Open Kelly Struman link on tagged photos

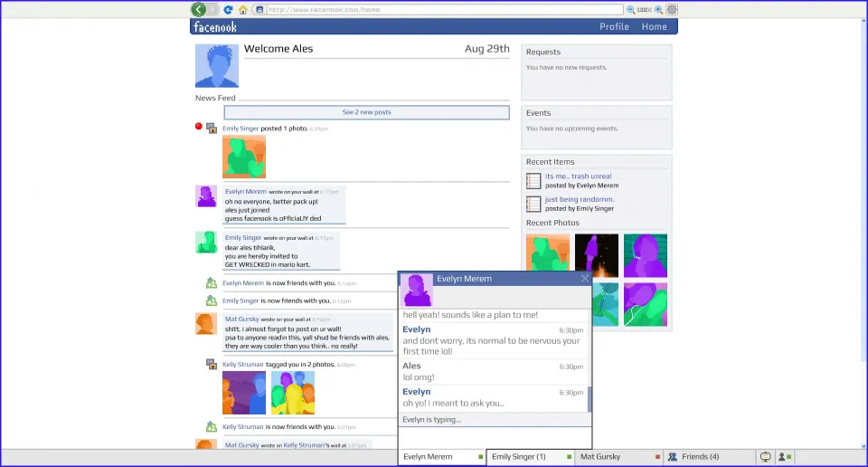[x=242, y=365]
